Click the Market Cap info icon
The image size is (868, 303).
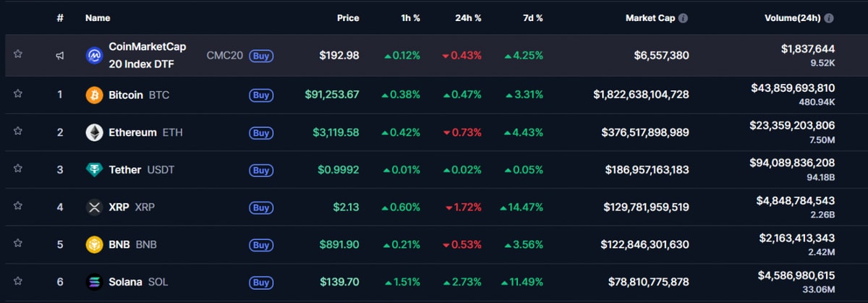point(683,18)
